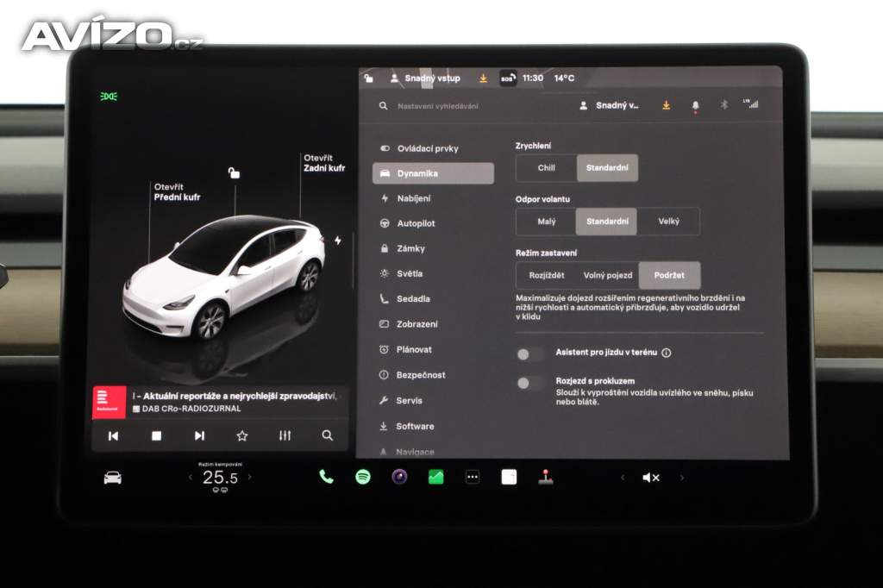Screen dimensions: 883x588
Task: Decrease cabin temperature with left arrow
Action: pos(191,477)
